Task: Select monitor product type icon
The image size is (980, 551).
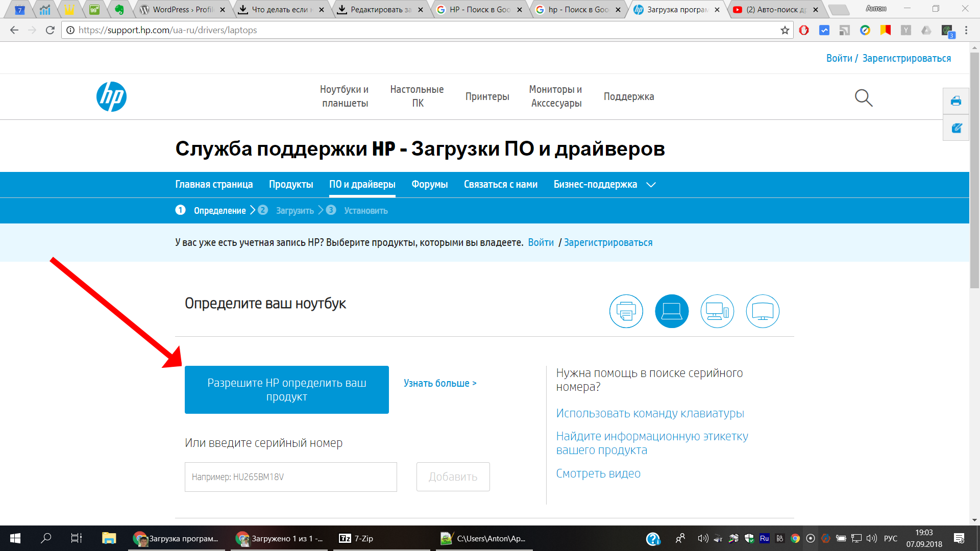Action: coord(763,311)
